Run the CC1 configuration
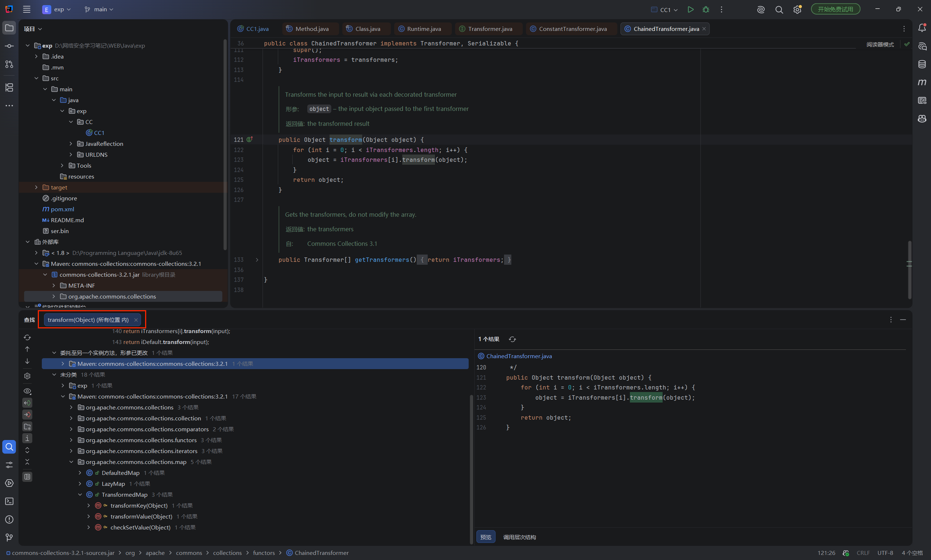 (690, 9)
